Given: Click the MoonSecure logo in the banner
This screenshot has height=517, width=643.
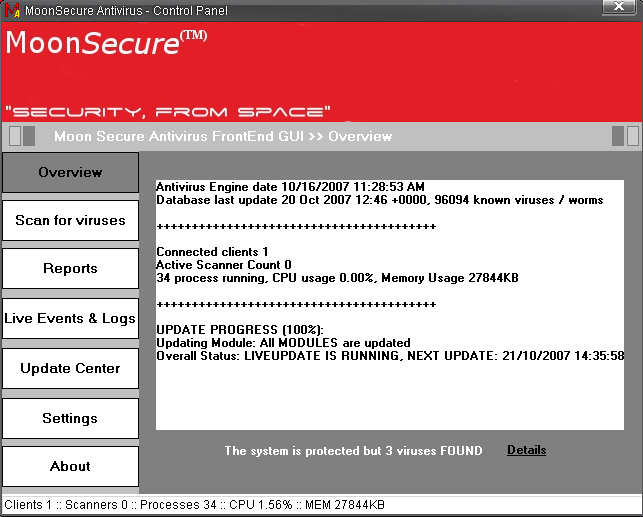Looking at the screenshot, I should 106,43.
